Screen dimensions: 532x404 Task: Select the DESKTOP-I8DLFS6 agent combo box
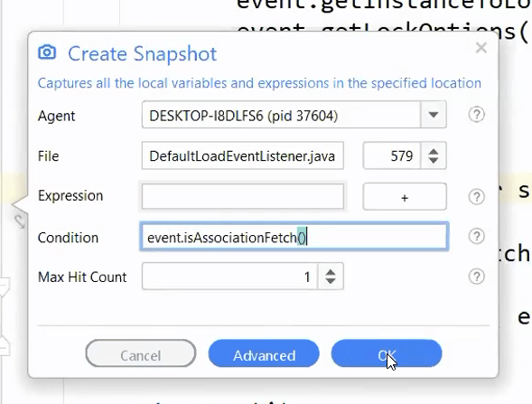[294, 115]
